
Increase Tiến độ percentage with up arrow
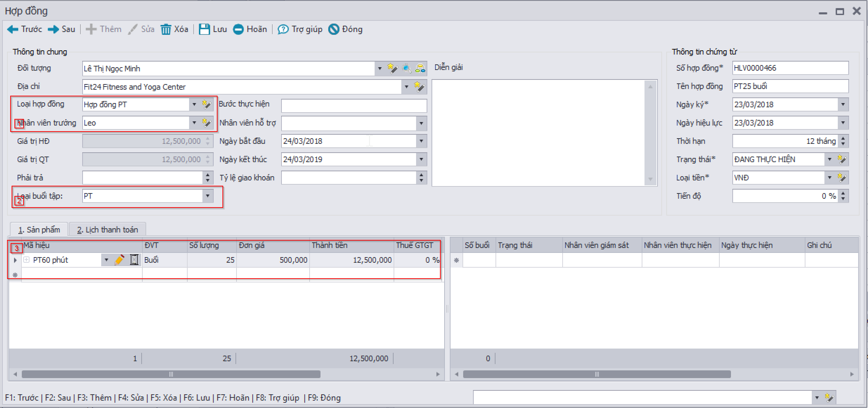(843, 193)
